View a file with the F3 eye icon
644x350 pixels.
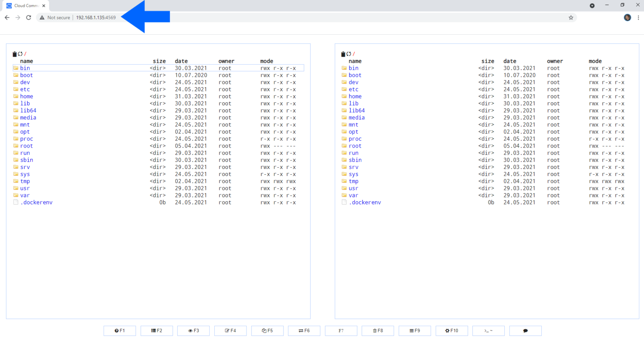tap(193, 331)
